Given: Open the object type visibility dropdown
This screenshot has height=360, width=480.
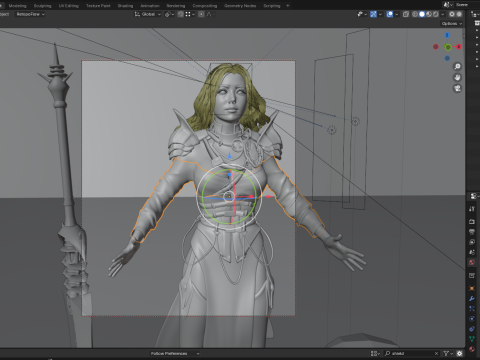Looking at the screenshot, I should (x=362, y=14).
